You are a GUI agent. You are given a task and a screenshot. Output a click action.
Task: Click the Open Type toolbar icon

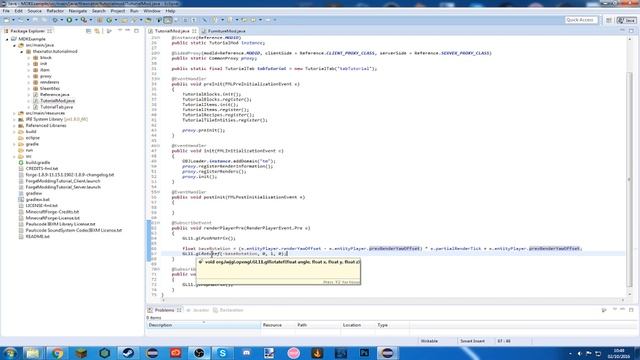pos(124,20)
